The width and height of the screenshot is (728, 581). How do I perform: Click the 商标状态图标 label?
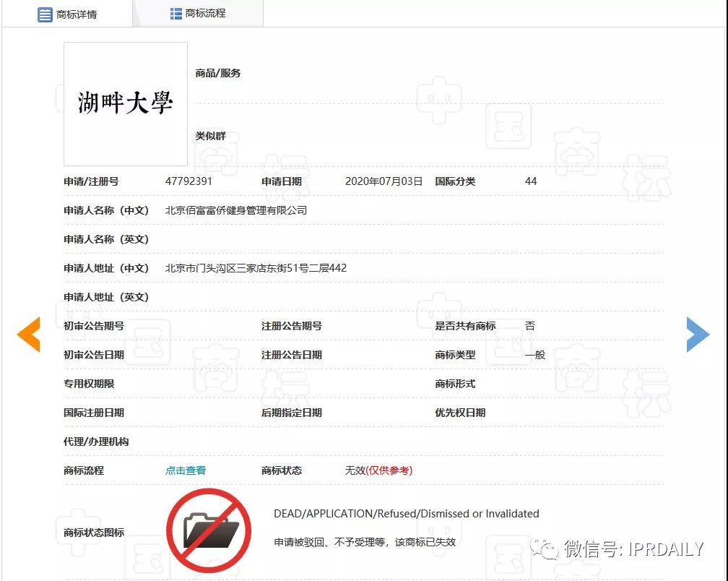[94, 533]
